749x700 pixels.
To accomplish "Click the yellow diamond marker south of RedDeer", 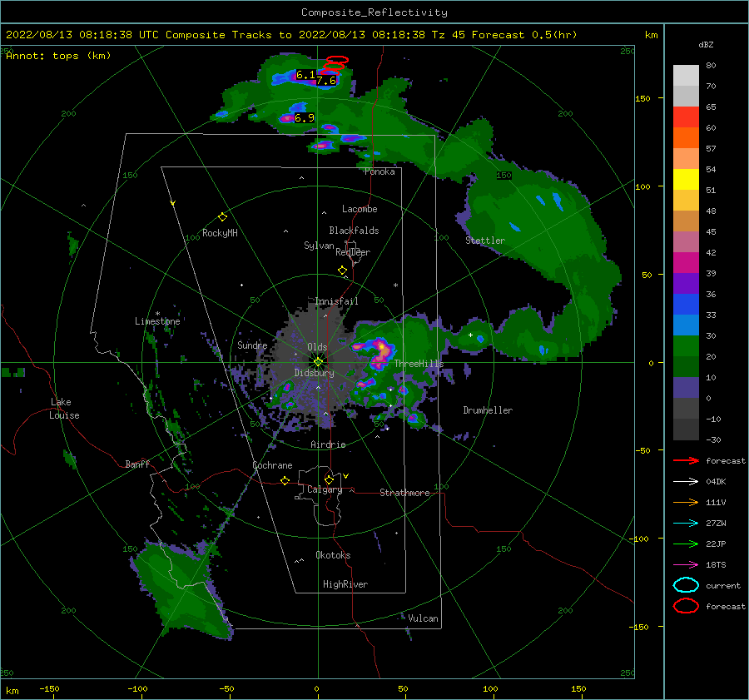I will pos(342,271).
